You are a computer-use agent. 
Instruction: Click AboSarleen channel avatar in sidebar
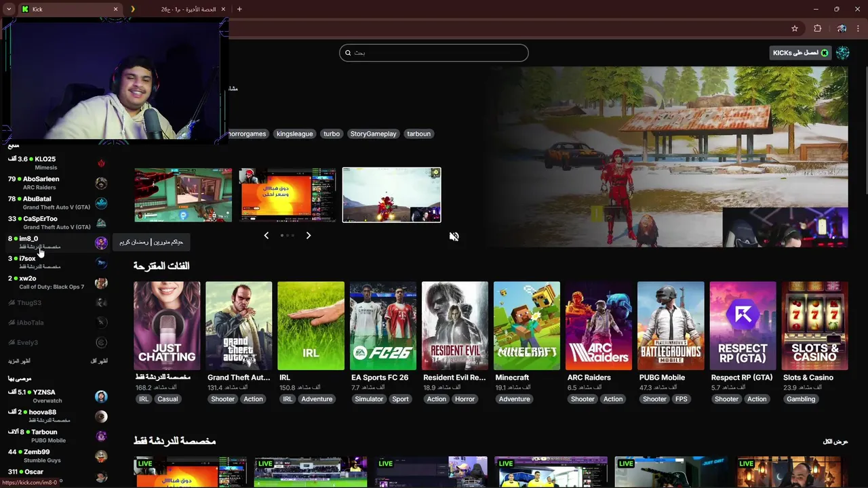coord(101,183)
